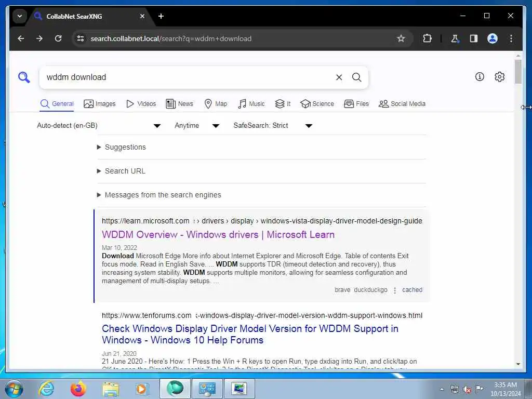Image resolution: width=532 pixels, height=399 pixels.
Task: Open the Auto-detect (en-GB) language dropdown
Action: (x=98, y=126)
